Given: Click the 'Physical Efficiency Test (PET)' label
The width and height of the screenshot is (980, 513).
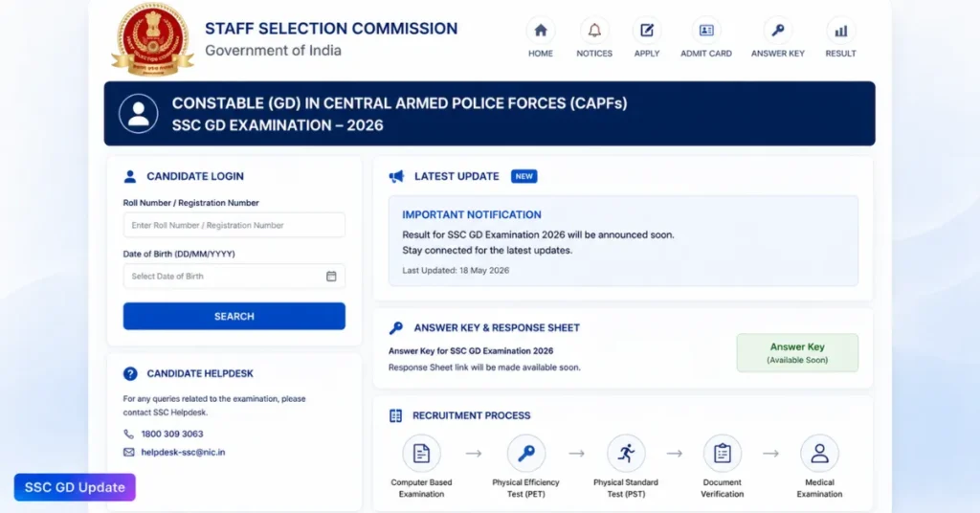Looking at the screenshot, I should tap(525, 488).
